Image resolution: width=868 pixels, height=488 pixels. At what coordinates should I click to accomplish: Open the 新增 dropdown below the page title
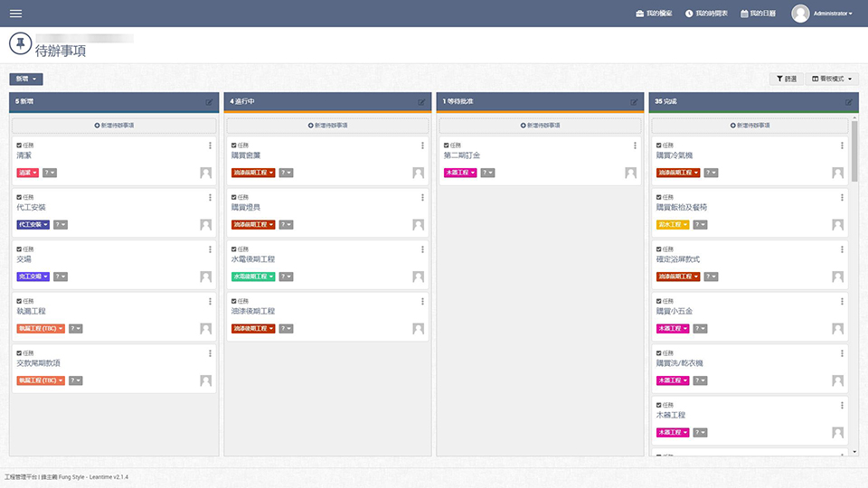tap(25, 80)
